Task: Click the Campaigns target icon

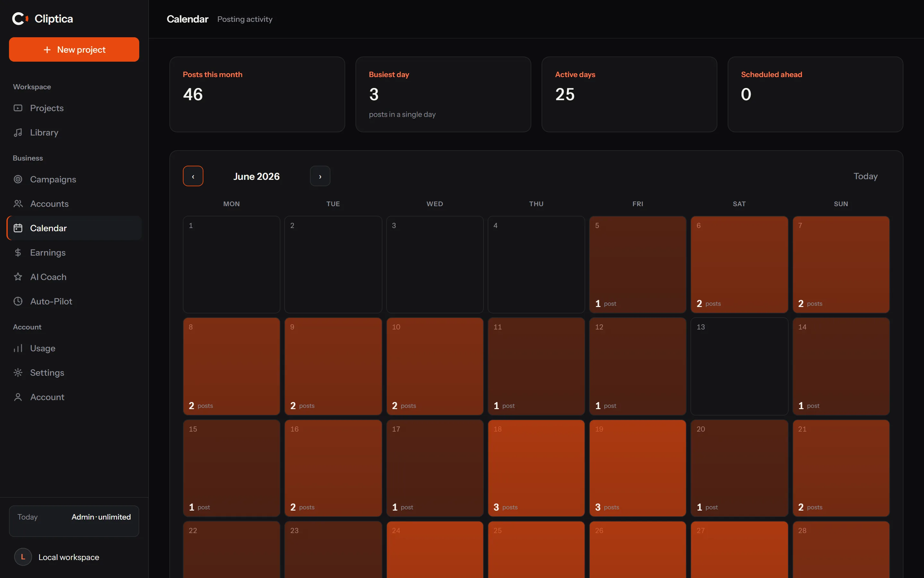Action: pos(18,179)
